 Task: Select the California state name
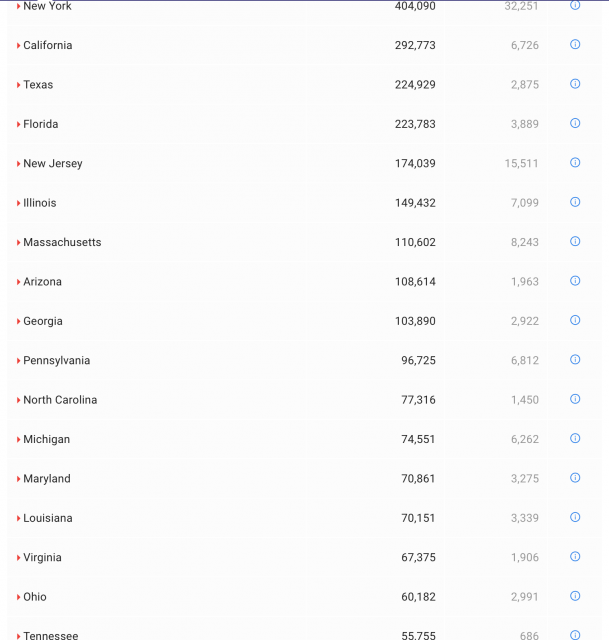click(x=48, y=45)
